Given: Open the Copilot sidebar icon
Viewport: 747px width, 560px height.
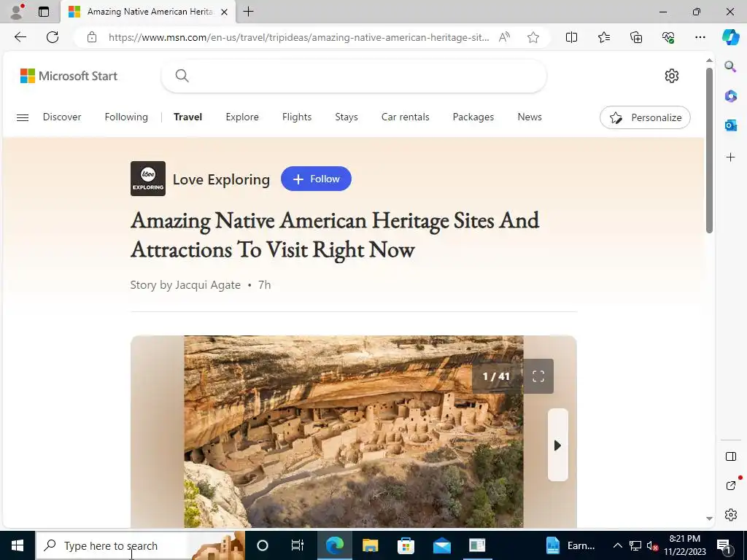Looking at the screenshot, I should point(730,37).
